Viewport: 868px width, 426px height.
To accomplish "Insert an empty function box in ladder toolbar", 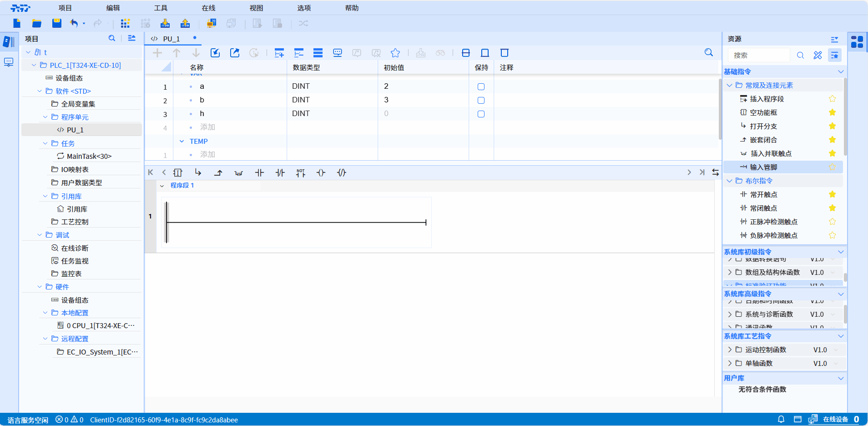I will (x=178, y=172).
